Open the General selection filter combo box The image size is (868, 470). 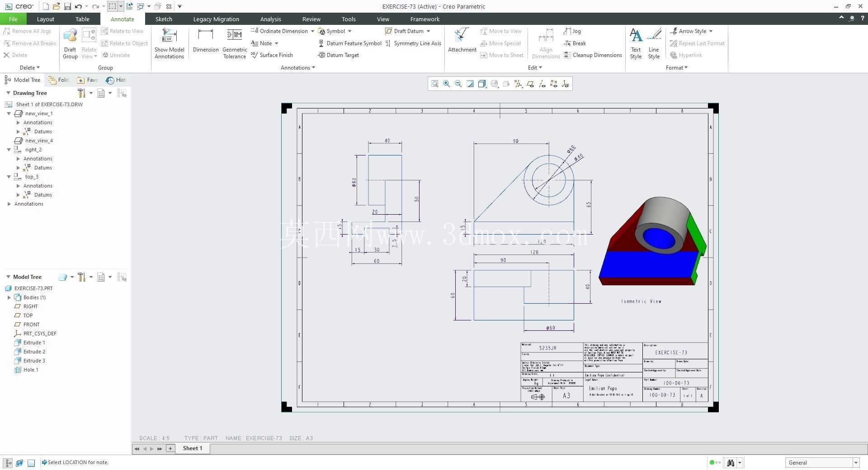click(x=822, y=462)
